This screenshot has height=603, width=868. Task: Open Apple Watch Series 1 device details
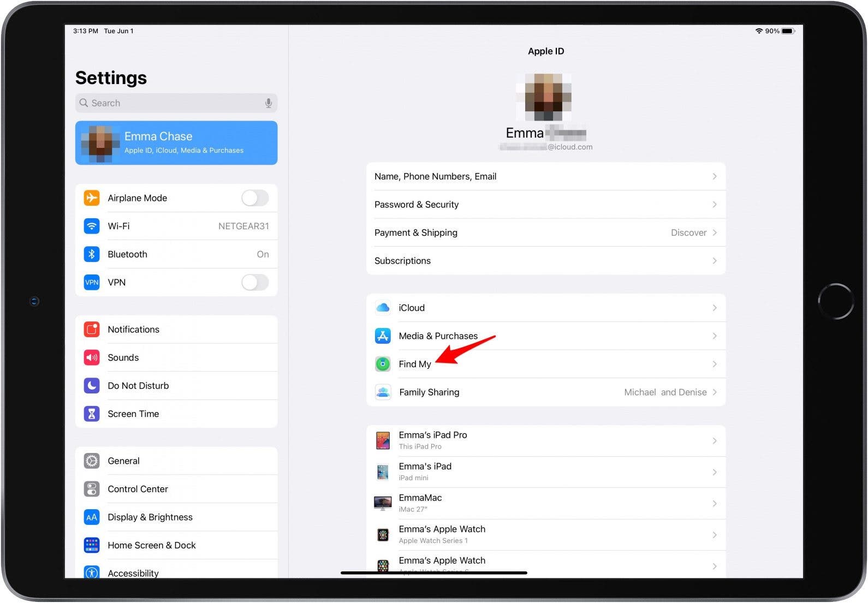[x=546, y=535]
